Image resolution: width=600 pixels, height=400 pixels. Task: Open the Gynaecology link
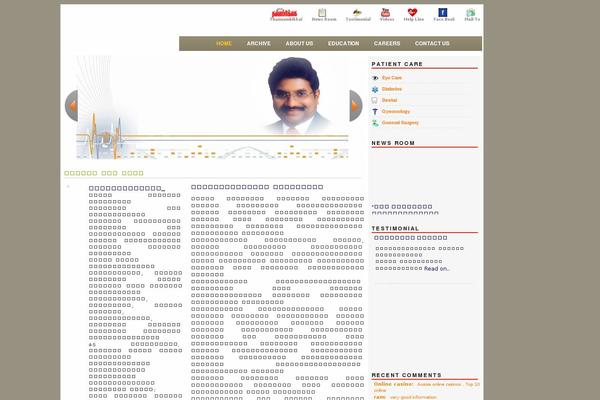tap(396, 111)
